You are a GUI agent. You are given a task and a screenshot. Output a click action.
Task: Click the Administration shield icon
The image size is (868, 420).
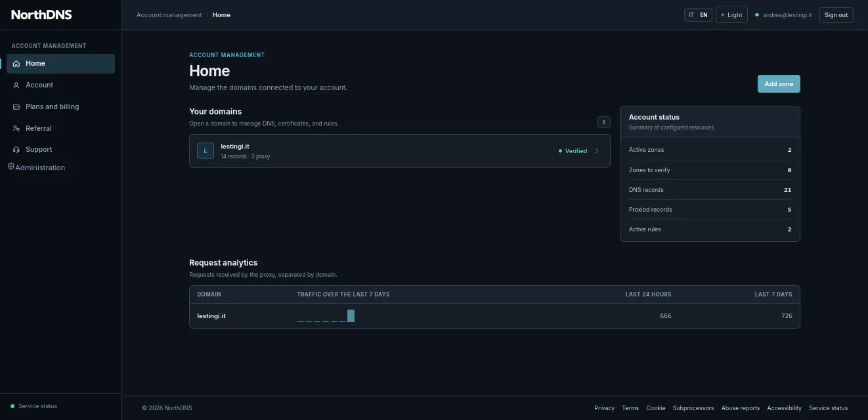point(11,167)
